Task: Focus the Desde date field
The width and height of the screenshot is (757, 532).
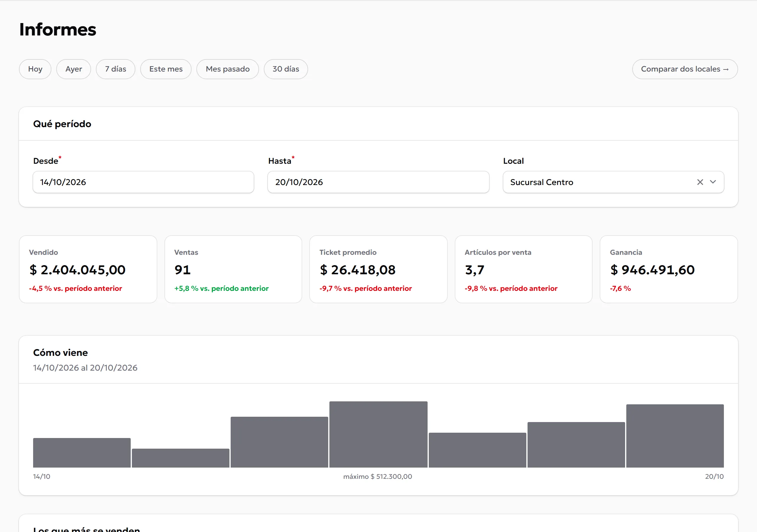Action: click(143, 182)
